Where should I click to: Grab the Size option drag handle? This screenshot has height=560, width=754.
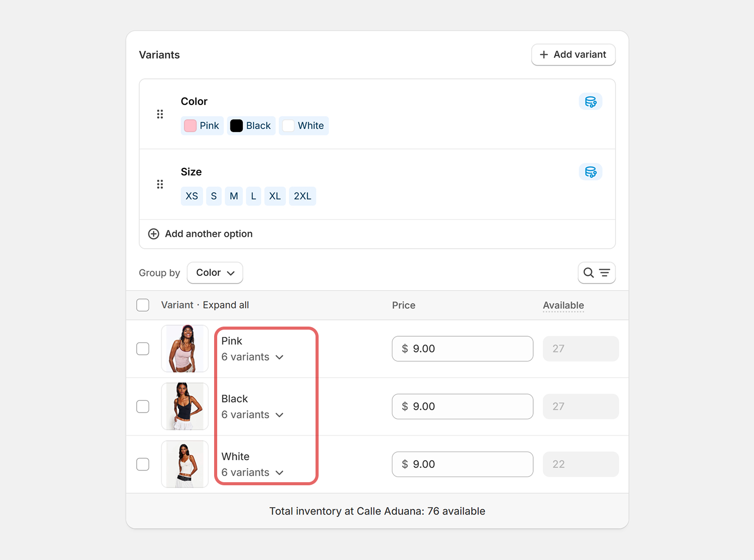[160, 184]
